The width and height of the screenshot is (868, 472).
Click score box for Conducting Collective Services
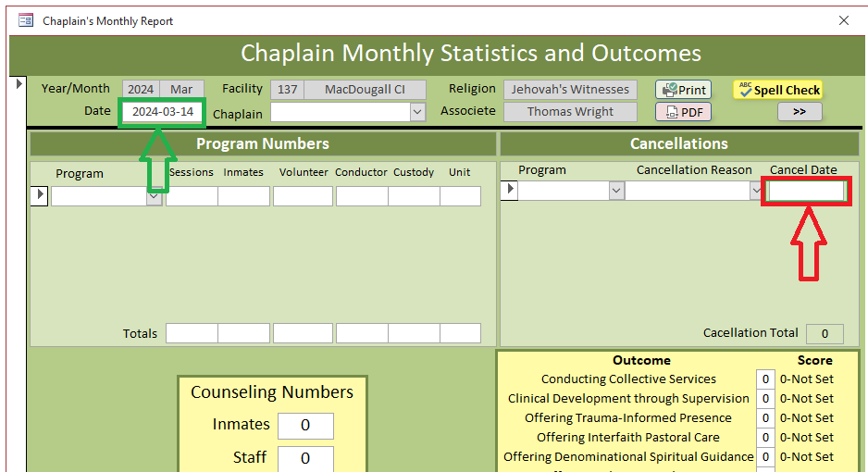(765, 379)
